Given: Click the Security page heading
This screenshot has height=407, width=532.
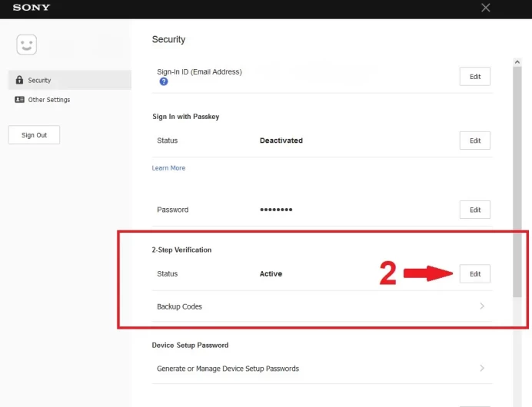Looking at the screenshot, I should click(168, 39).
